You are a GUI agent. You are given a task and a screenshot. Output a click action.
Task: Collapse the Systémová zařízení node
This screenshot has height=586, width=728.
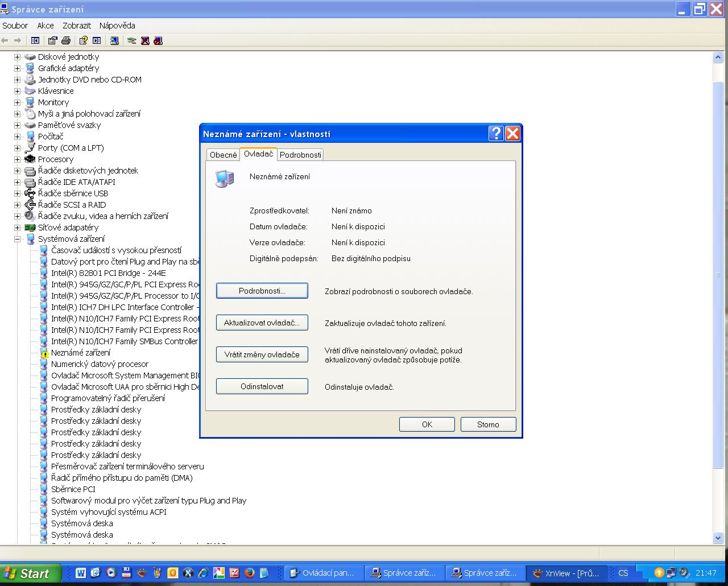[x=17, y=239]
